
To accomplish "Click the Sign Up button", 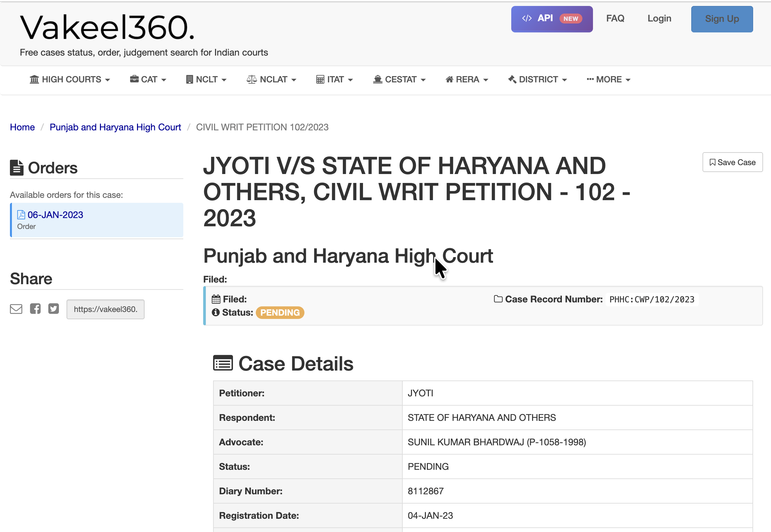I will [x=722, y=19].
